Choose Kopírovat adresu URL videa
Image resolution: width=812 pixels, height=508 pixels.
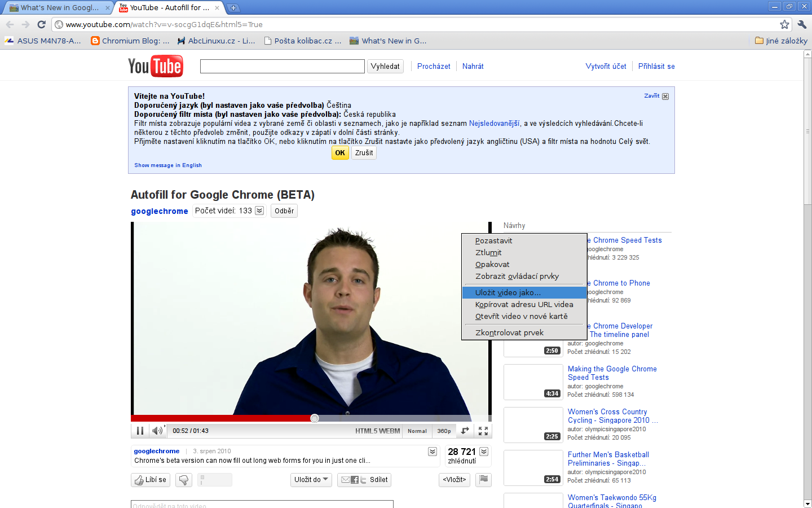click(x=524, y=304)
